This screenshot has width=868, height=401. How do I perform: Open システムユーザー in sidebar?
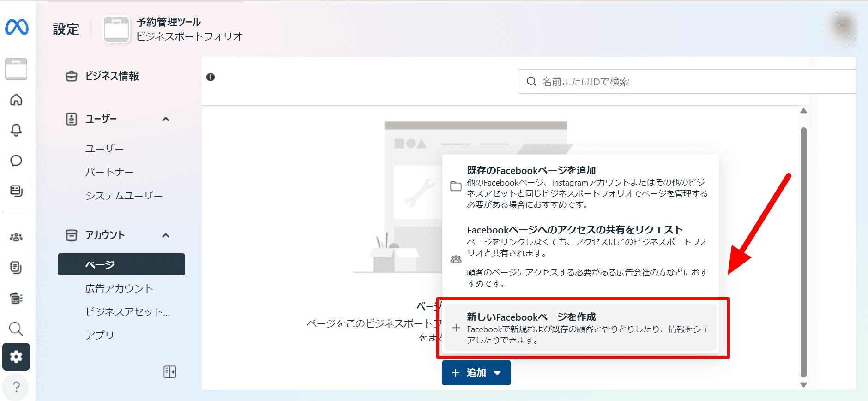point(124,196)
